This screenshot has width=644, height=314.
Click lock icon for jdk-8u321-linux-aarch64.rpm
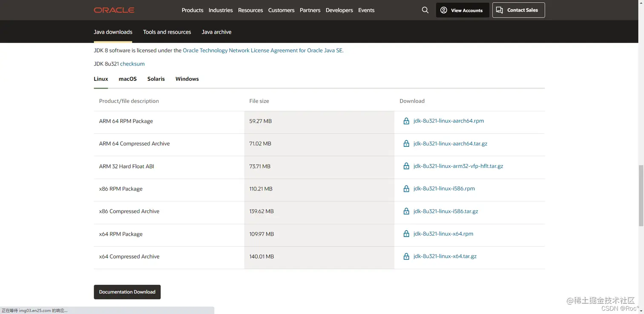[x=406, y=121]
